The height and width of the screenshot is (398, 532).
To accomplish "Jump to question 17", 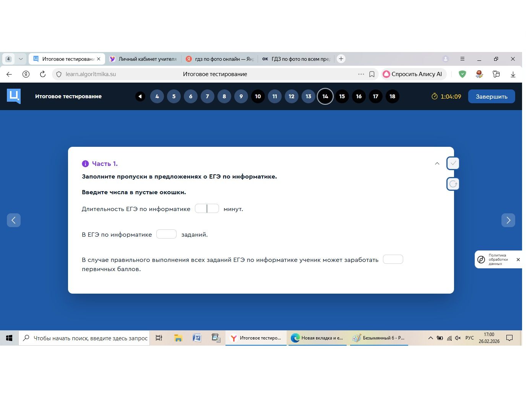I will pyautogui.click(x=376, y=96).
